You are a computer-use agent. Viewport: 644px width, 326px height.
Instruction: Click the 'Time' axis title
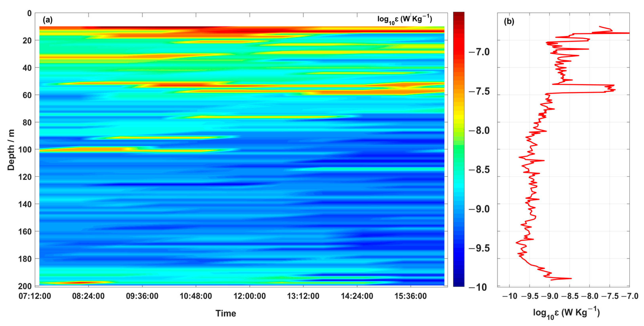pyautogui.click(x=226, y=314)
